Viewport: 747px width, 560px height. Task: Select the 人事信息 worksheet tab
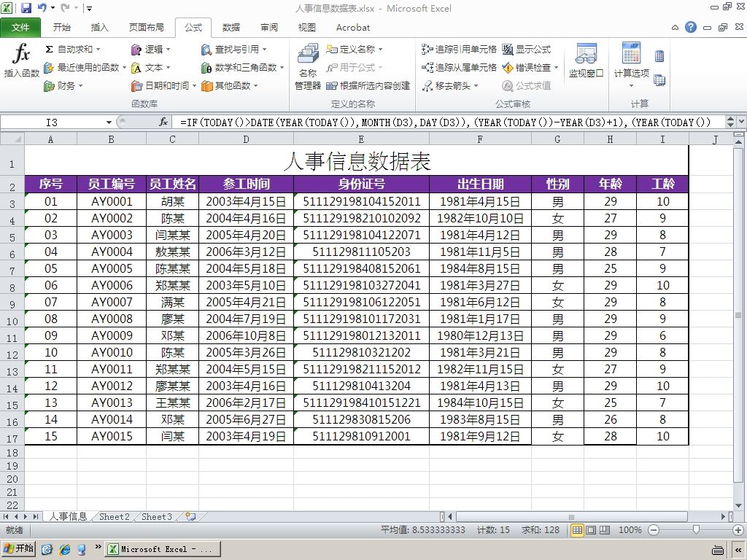coord(68,517)
